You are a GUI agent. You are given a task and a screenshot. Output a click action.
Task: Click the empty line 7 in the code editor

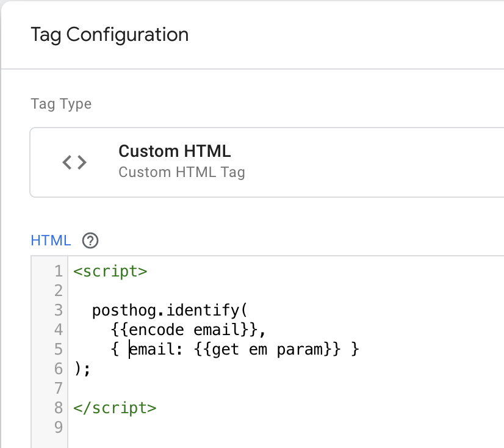[x=286, y=388]
